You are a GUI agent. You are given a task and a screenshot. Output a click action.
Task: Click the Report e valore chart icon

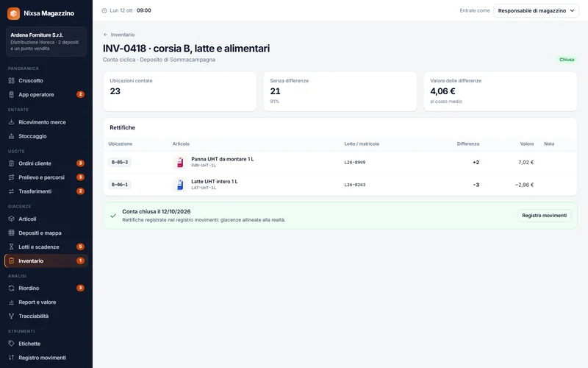pyautogui.click(x=11, y=302)
